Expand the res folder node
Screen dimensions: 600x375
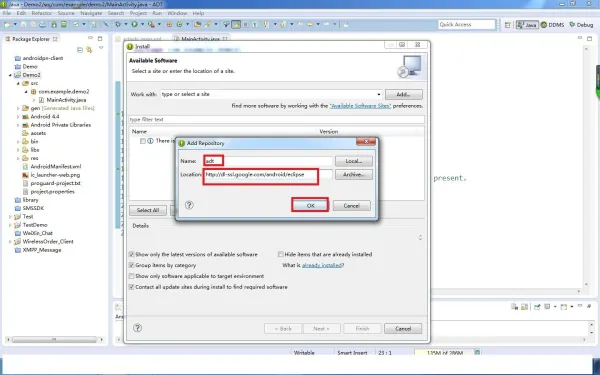18,158
